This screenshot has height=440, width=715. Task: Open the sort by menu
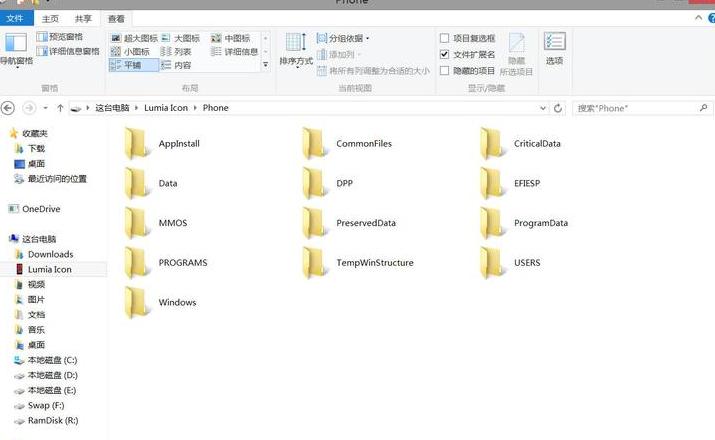pos(296,49)
